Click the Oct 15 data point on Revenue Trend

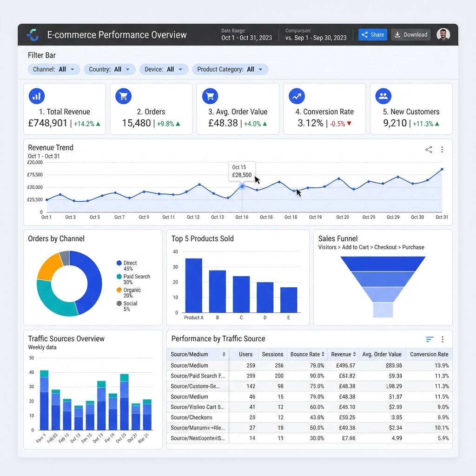[x=242, y=186]
